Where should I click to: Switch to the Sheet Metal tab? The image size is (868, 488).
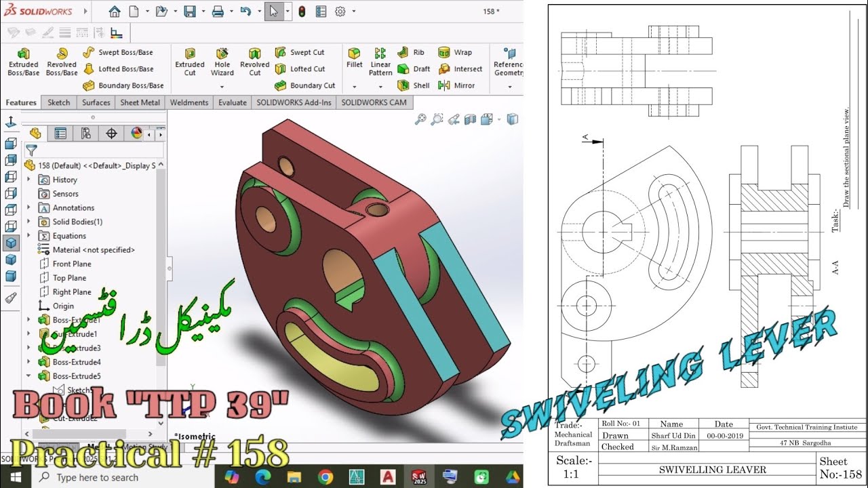tap(140, 102)
